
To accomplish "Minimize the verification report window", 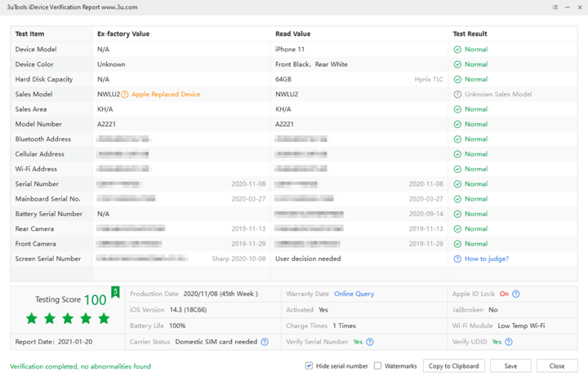I will coord(568,7).
